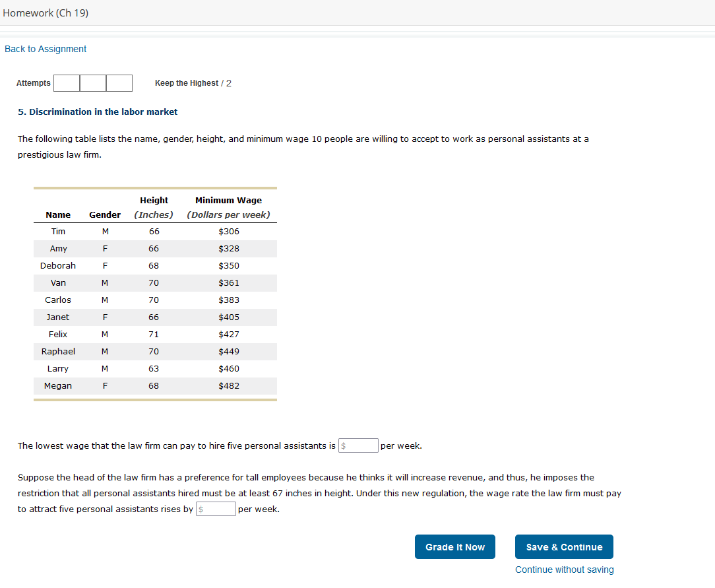The width and height of the screenshot is (715, 588).
Task: Click the Name column header
Action: pos(58,214)
